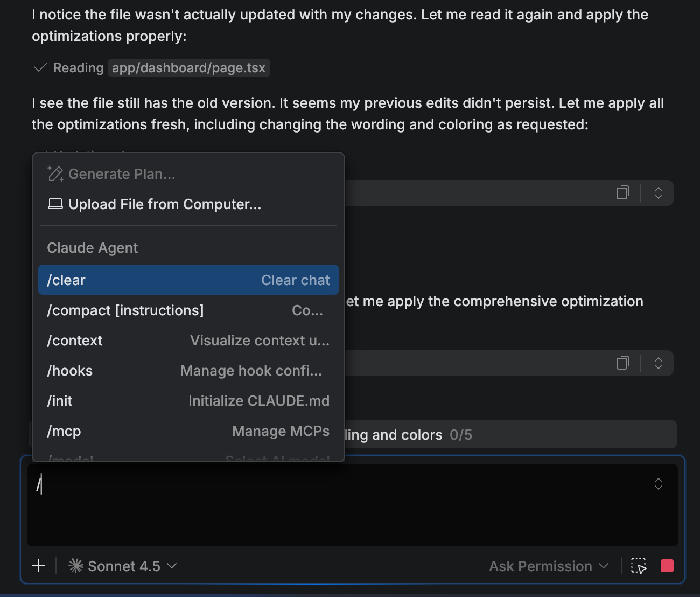The height and width of the screenshot is (597, 700).
Task: Copy the first code block
Action: click(622, 193)
